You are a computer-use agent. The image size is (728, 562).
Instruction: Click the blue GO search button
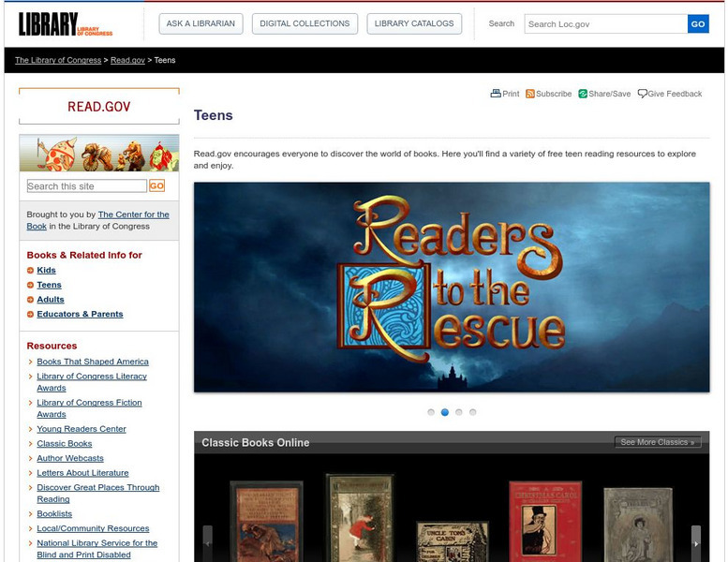coord(698,24)
